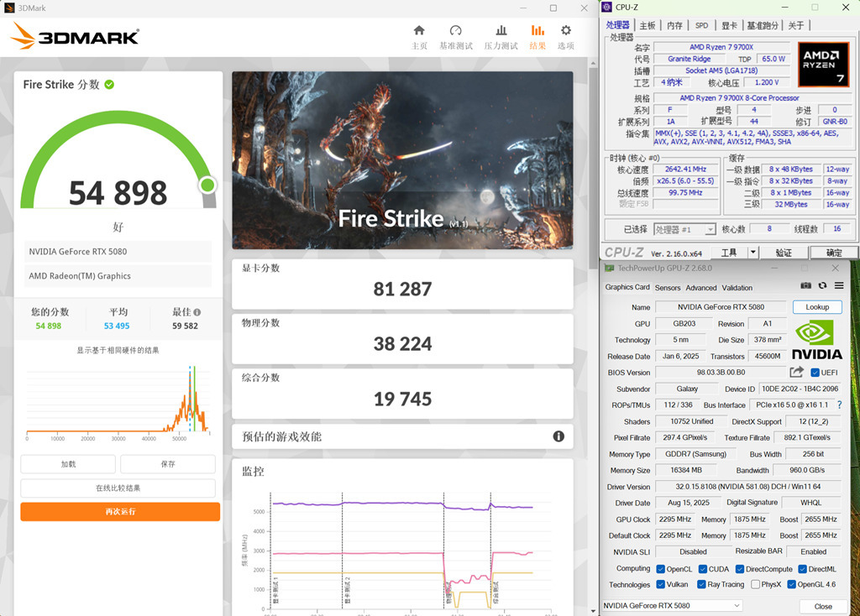Click the Fire Strike banner image
Viewport: 860px width, 616px height.
(402, 159)
